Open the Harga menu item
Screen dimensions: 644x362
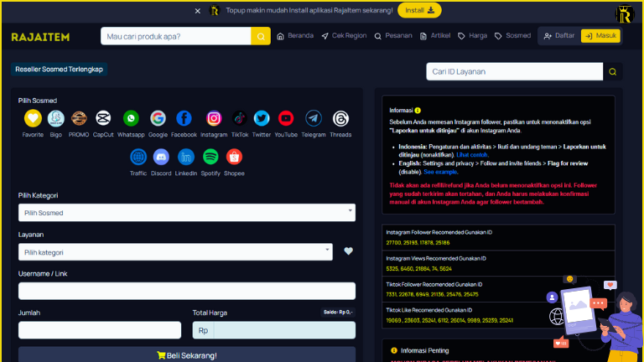(473, 36)
